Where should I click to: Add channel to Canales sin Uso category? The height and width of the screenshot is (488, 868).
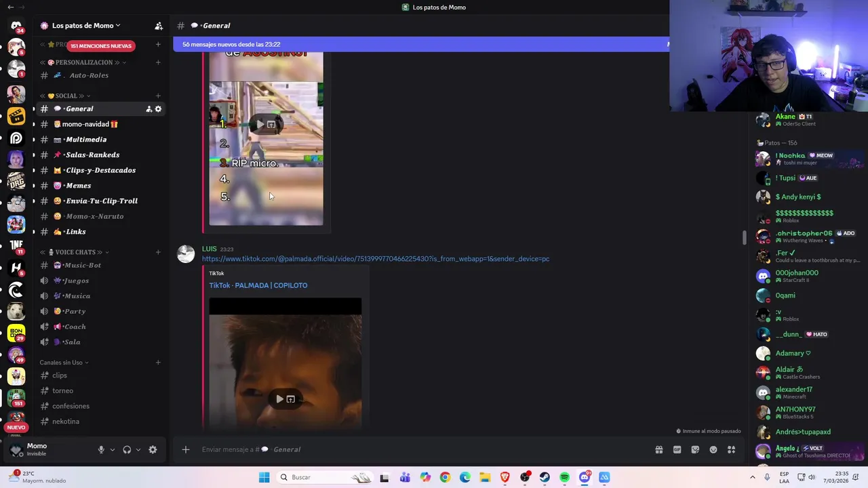pos(158,363)
